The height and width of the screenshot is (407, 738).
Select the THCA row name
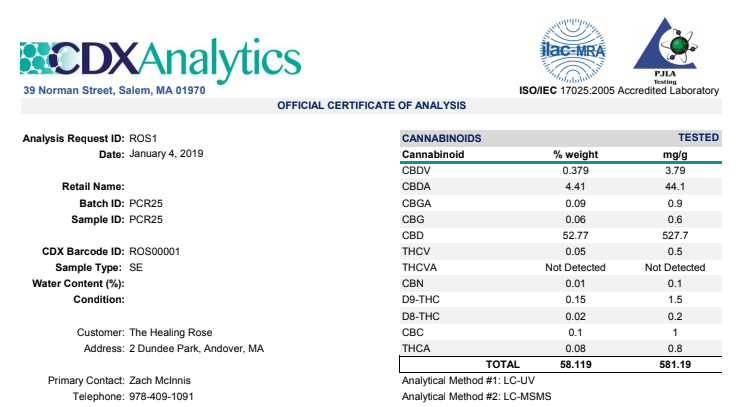(x=416, y=348)
